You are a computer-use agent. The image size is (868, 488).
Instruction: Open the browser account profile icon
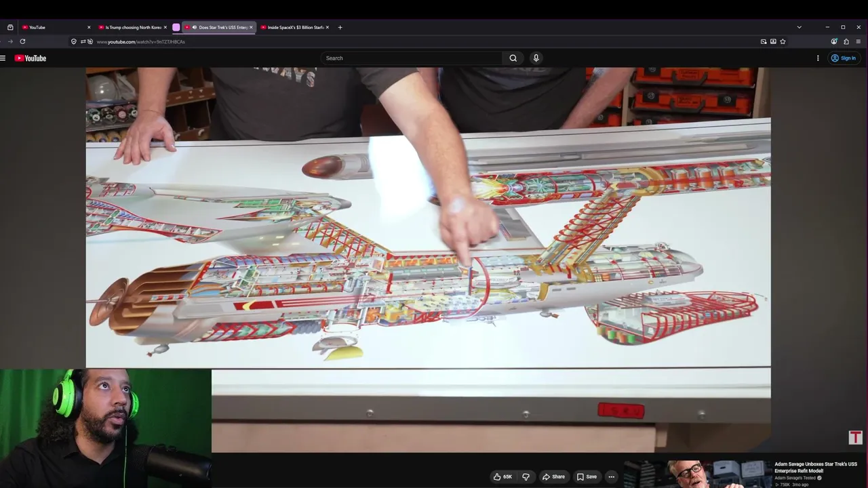pos(834,41)
